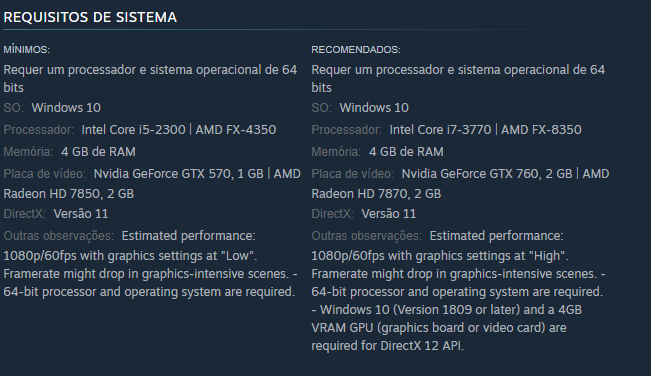The image size is (651, 376).
Task: Click the graphics settings at "Low" line
Action: 130,255
